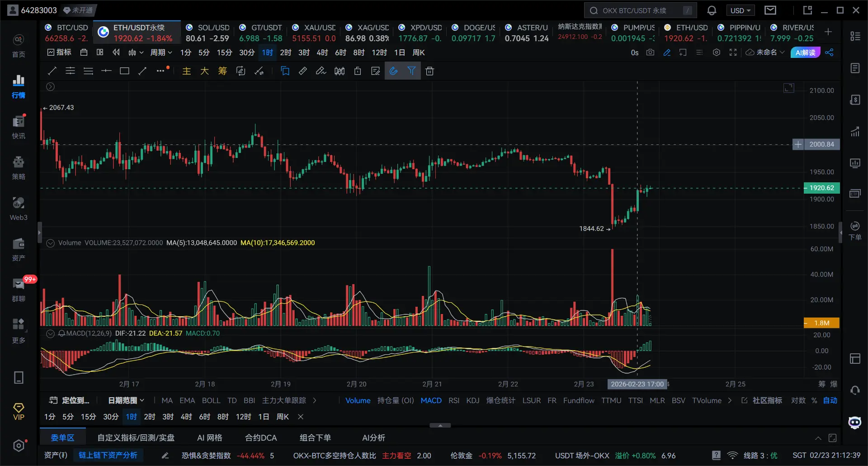Take a chart screenshot with camera icon
Viewport: 868px width, 466px height.
[x=650, y=52]
